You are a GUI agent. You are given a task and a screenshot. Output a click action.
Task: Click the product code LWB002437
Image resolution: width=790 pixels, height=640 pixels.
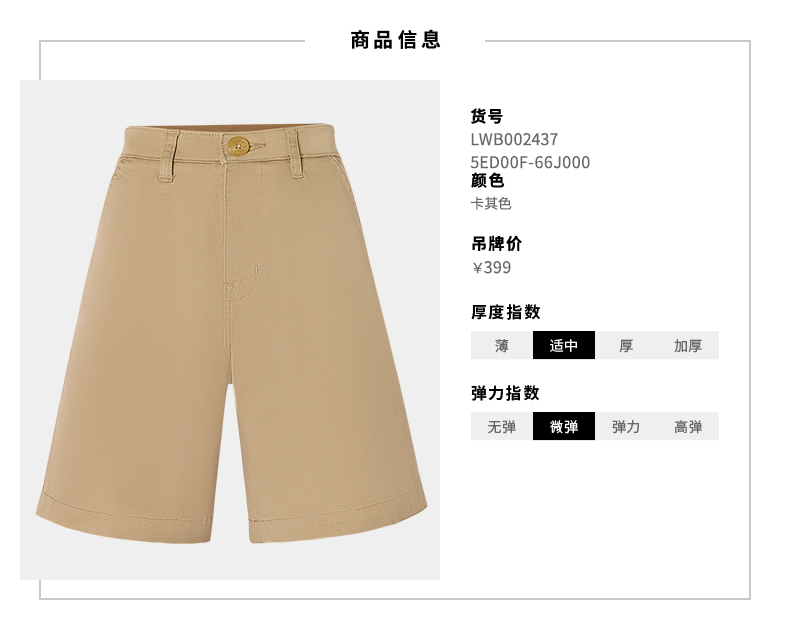pyautogui.click(x=514, y=139)
